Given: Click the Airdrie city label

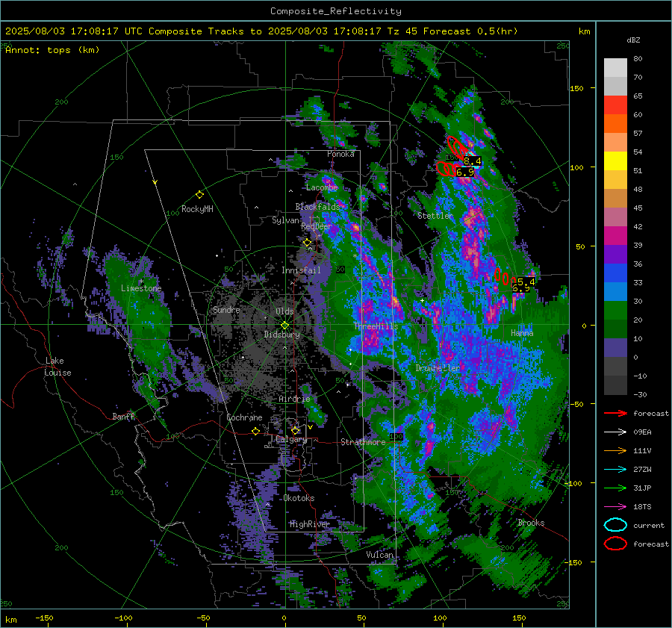Looking at the screenshot, I should pos(294,399).
